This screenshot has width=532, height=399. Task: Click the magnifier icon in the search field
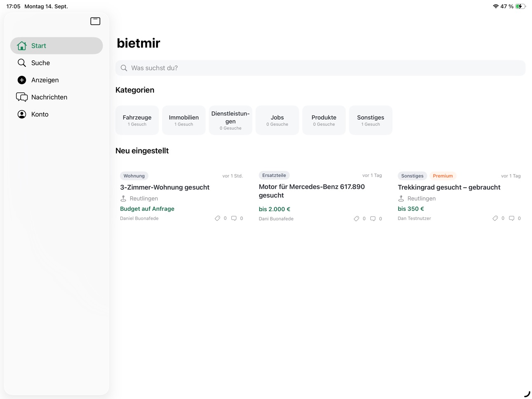click(x=124, y=68)
